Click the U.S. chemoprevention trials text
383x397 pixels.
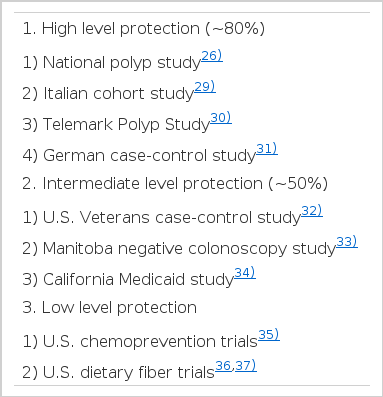[150, 342]
